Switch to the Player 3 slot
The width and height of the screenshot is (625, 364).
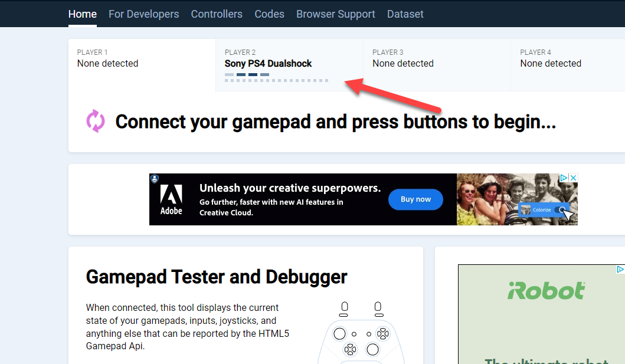pos(436,64)
